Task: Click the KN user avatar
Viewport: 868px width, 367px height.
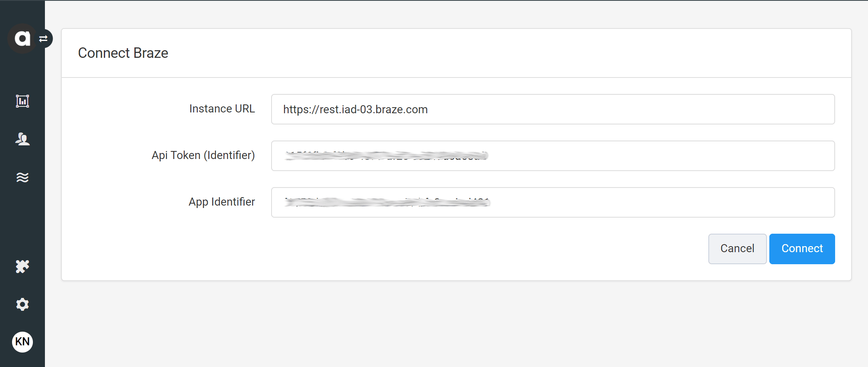Action: click(22, 342)
